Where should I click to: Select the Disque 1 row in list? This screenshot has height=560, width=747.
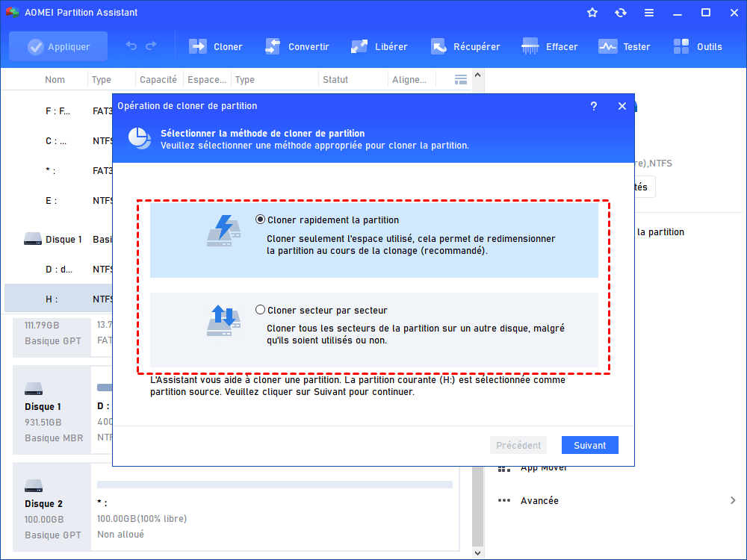(58, 239)
